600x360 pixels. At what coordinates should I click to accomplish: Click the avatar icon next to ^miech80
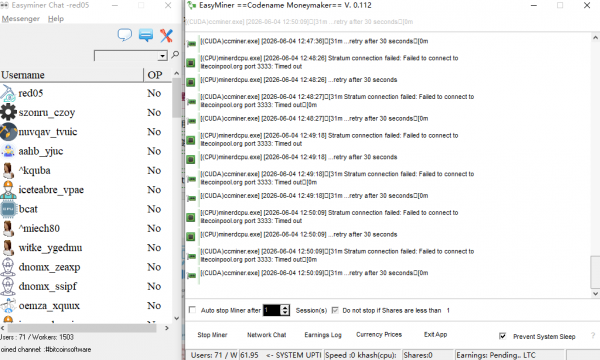[x=8, y=228]
